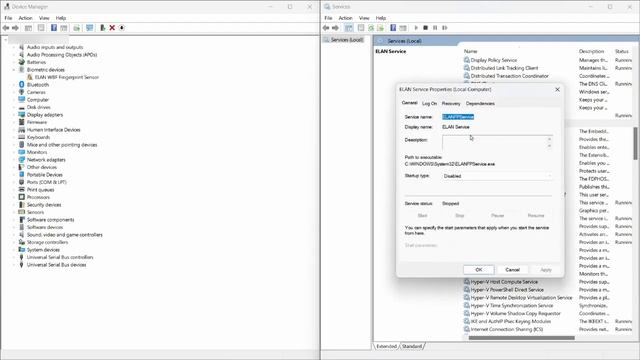
Task: Click the Bluetooth device category icon
Action: [22, 84]
